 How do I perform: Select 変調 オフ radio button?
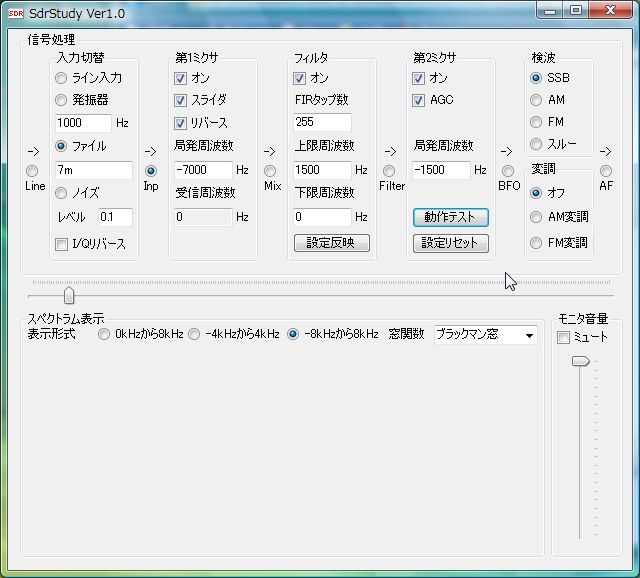(536, 193)
